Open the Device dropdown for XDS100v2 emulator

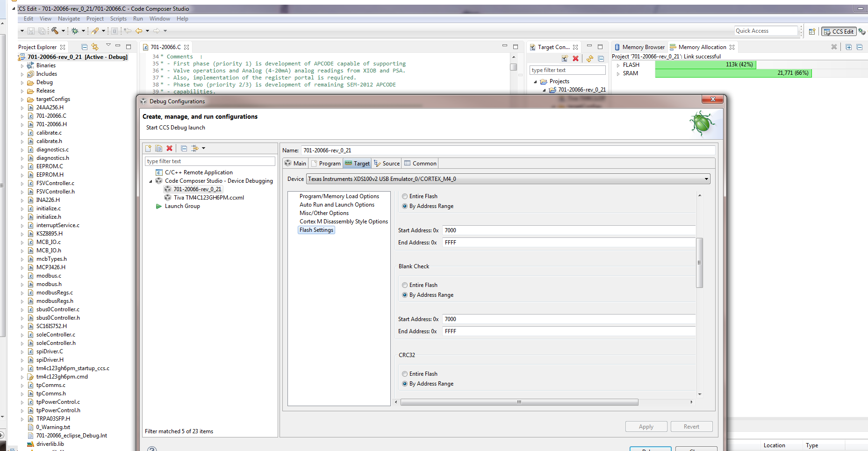[706, 179]
